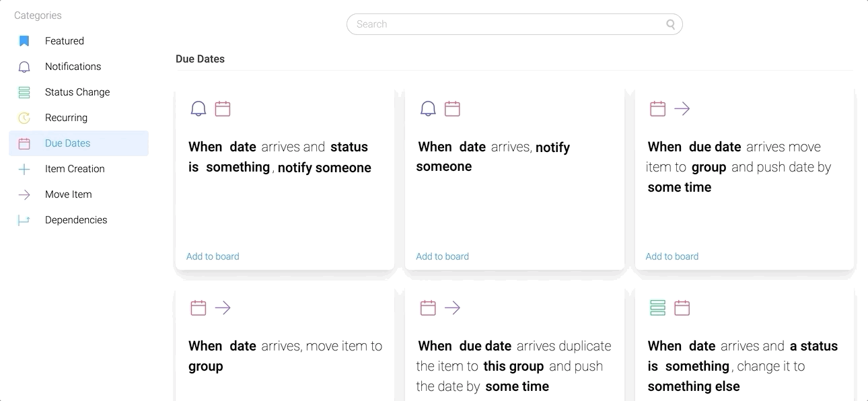Click the 'Due Dates' section heading

[200, 59]
